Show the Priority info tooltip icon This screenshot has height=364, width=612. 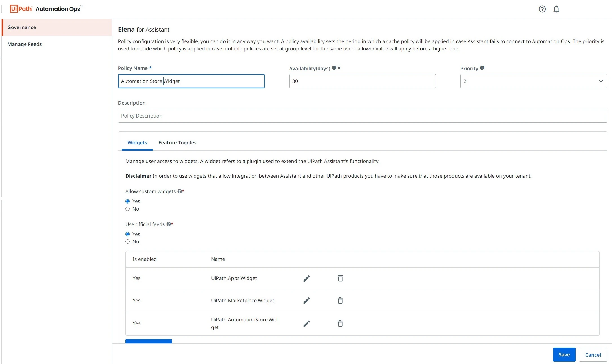(482, 68)
